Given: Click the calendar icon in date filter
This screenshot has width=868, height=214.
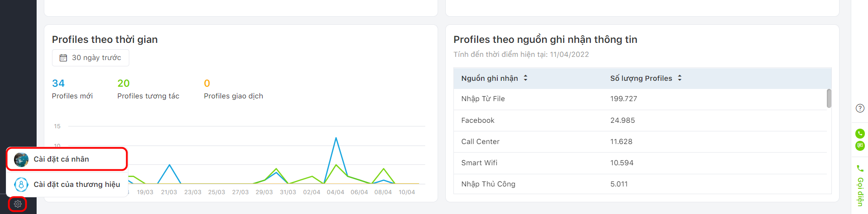Looking at the screenshot, I should coord(63,58).
